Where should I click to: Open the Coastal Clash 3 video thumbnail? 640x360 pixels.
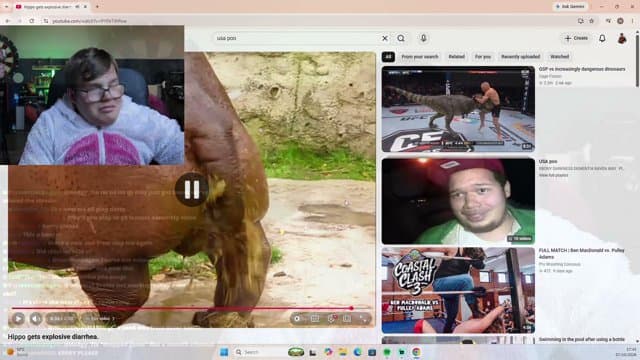[x=458, y=290]
